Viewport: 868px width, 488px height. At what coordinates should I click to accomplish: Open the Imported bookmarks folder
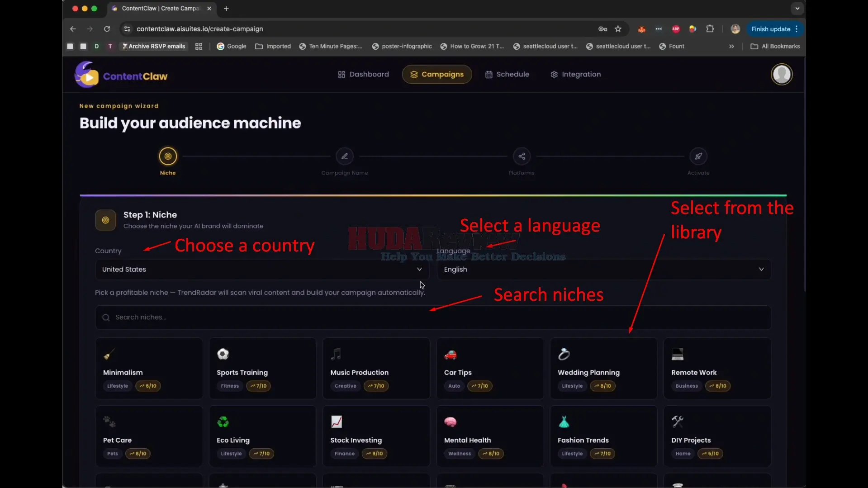click(273, 46)
